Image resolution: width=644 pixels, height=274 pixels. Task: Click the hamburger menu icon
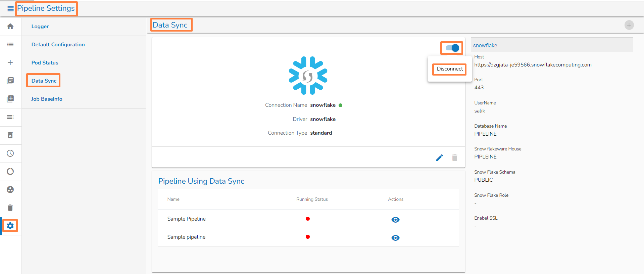click(10, 8)
